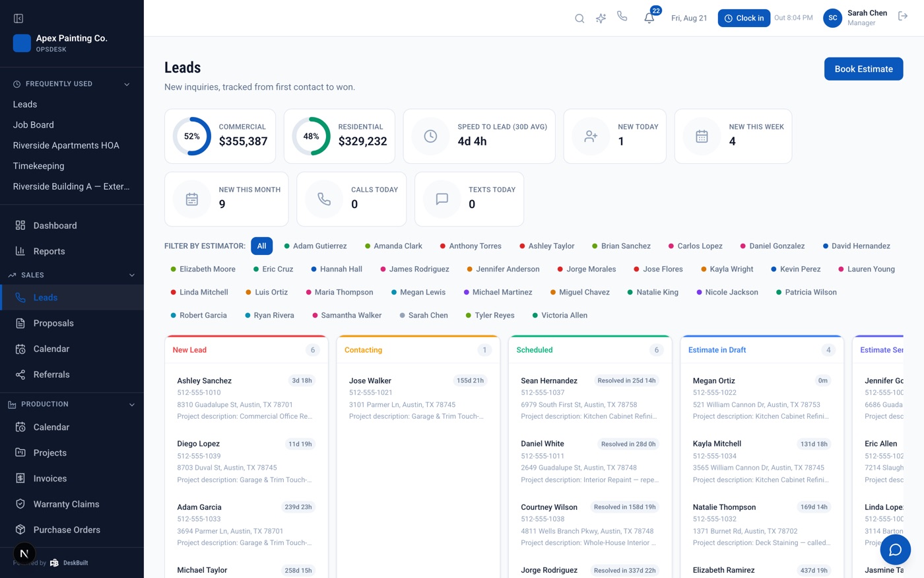The image size is (924, 578).
Task: Open the AI sparkle assistant icon
Action: tap(601, 18)
